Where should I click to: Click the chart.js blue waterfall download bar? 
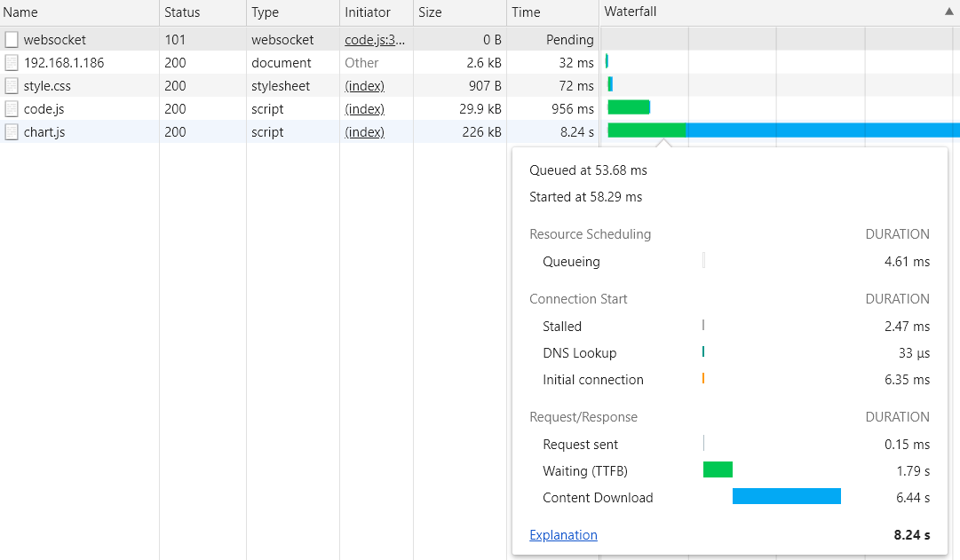tap(823, 130)
